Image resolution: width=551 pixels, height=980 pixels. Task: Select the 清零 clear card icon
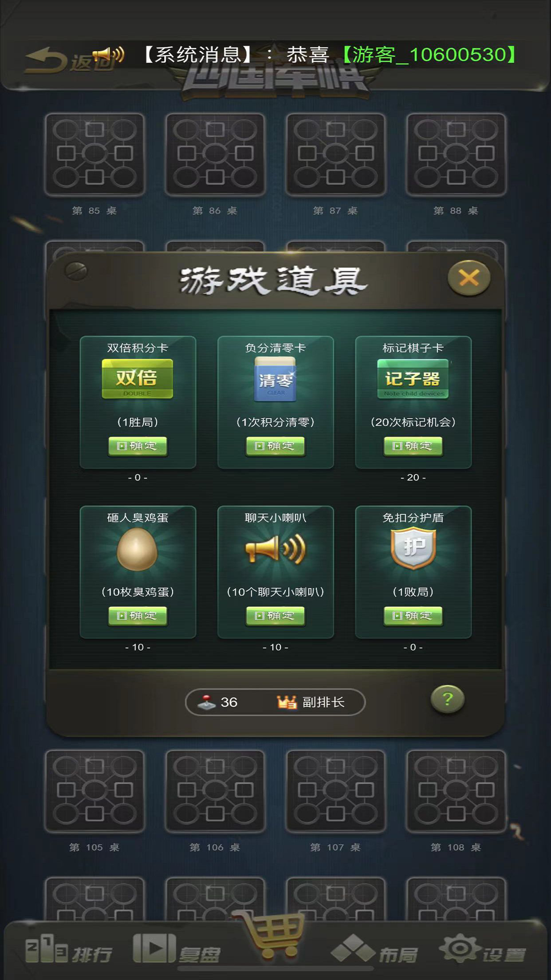pos(275,379)
